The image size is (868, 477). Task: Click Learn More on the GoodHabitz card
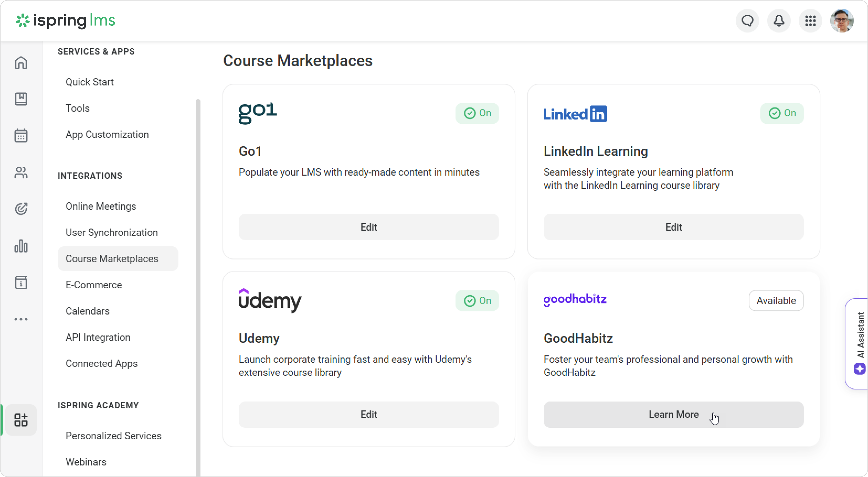tap(673, 414)
